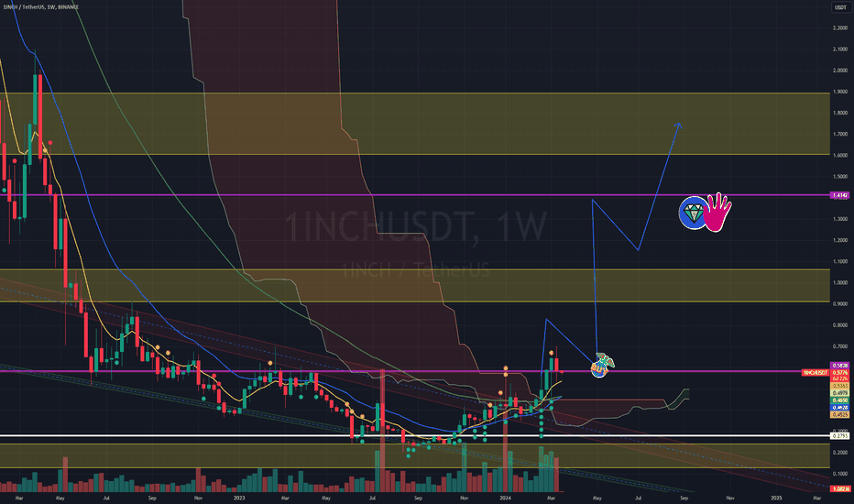Click the 1.5000 price axis tick
This screenshot has width=854, height=504.
tap(840, 177)
